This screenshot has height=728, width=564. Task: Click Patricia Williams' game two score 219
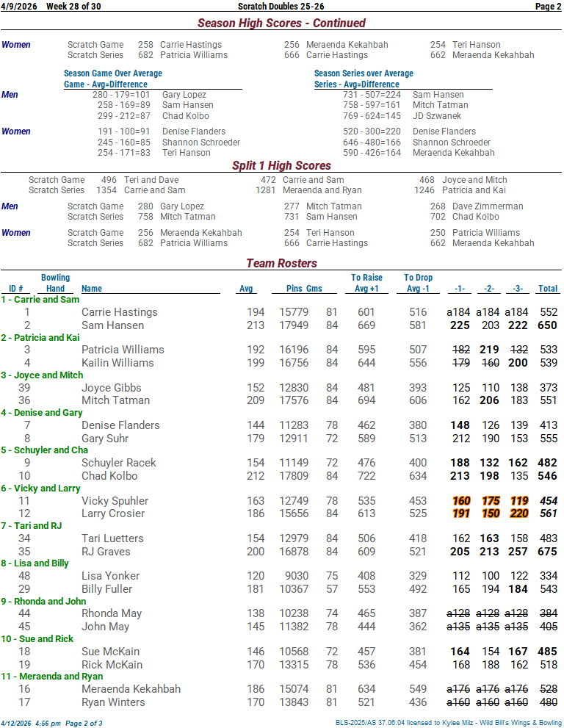(489, 349)
